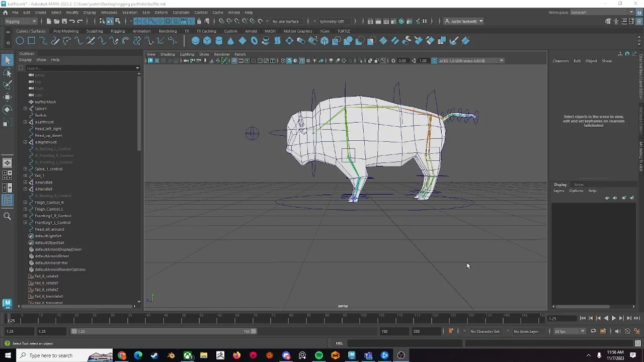Create a NURBS circle from shelf
The image size is (644, 362).
point(20,41)
